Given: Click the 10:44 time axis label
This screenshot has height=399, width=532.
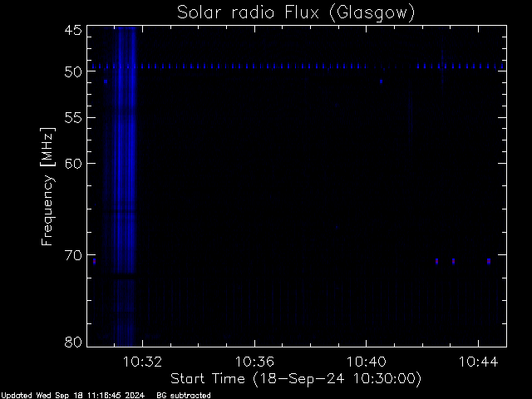Looking at the screenshot, I should (479, 362).
